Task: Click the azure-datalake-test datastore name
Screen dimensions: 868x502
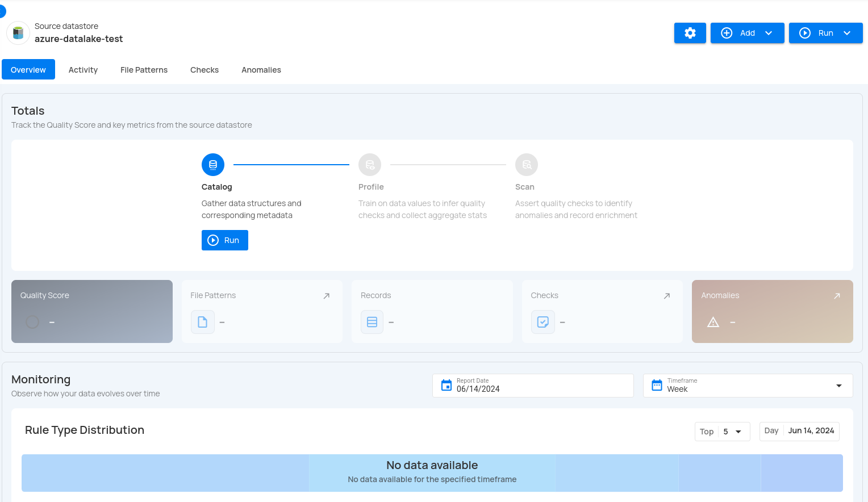Action: (79, 39)
